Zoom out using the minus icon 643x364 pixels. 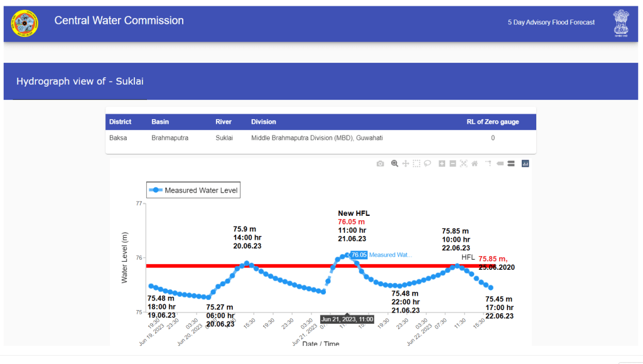[x=453, y=164]
